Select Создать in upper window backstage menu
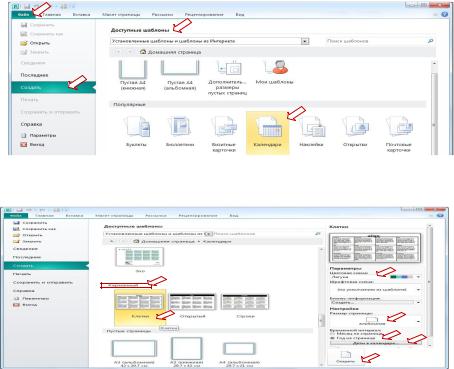 click(x=53, y=87)
